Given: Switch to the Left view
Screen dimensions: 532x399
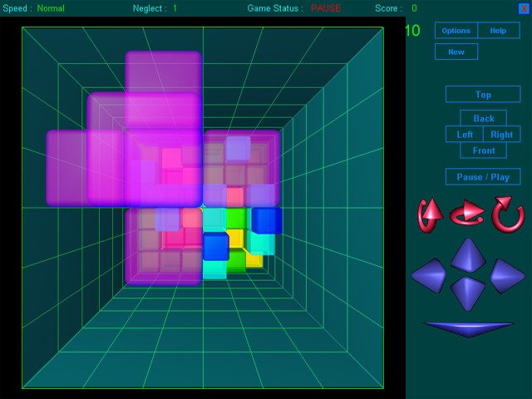Looking at the screenshot, I should coord(465,134).
